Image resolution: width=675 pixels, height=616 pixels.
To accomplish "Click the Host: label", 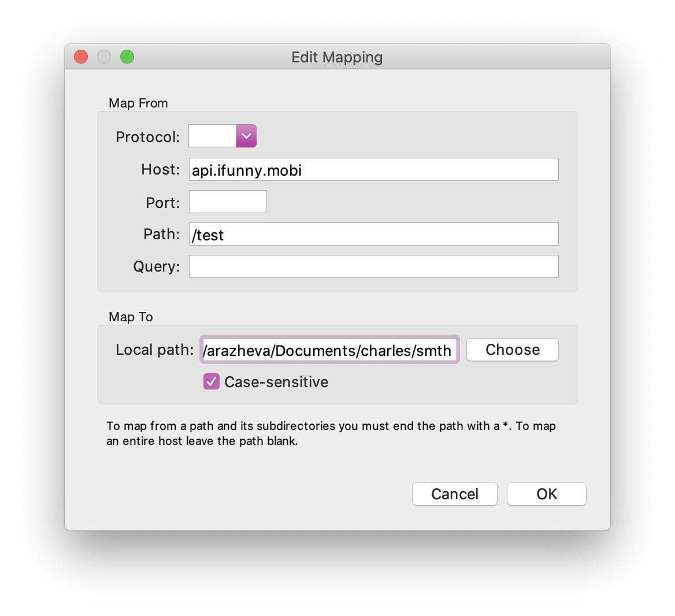I will [x=161, y=170].
